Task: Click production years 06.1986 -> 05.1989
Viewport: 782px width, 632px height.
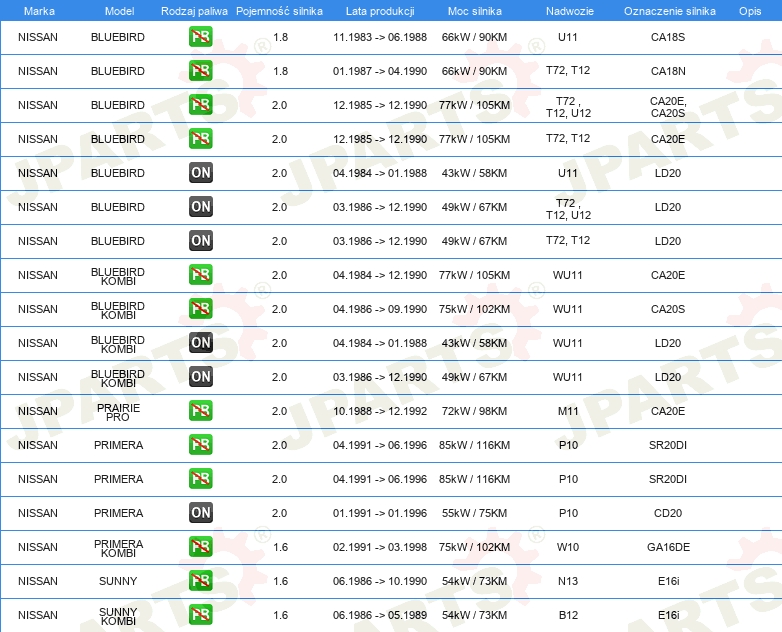Action: coord(380,615)
